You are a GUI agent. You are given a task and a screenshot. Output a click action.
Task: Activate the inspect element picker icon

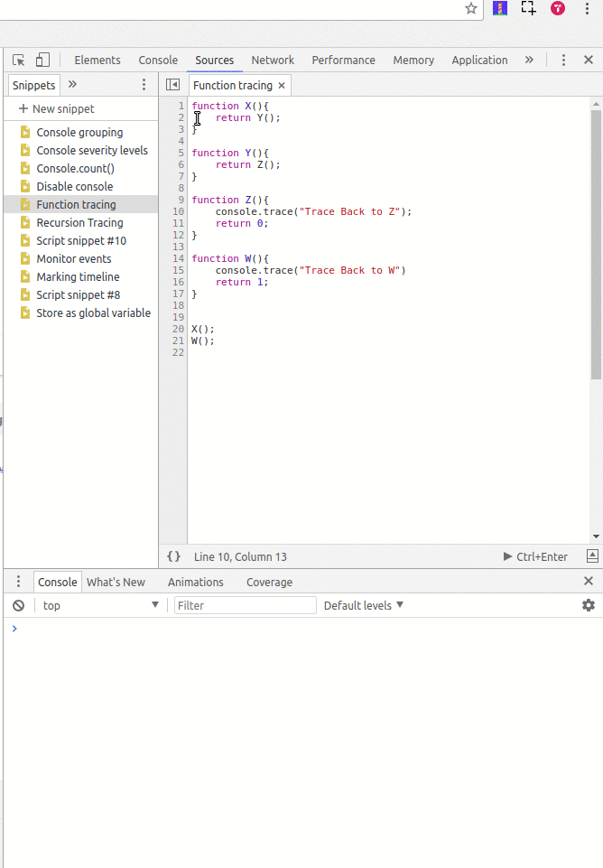click(19, 61)
